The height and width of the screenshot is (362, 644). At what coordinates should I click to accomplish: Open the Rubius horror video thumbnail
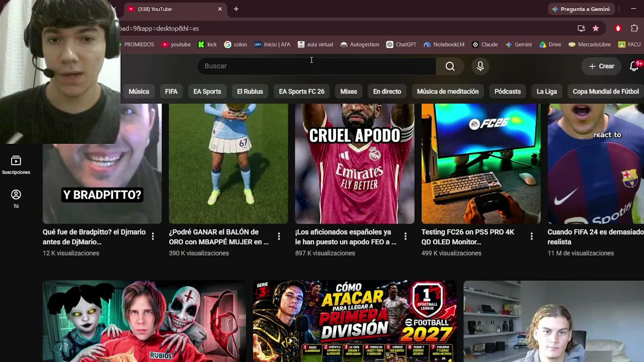[144, 321]
